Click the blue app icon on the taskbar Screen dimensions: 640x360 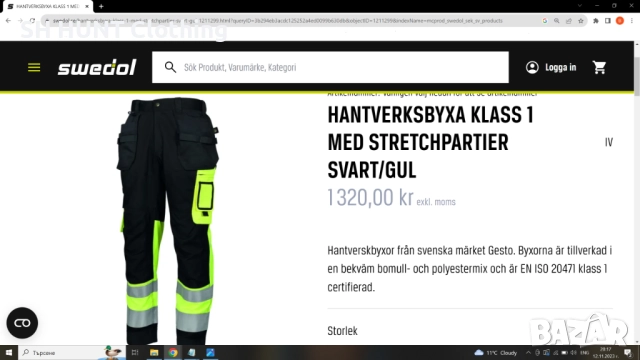pos(211,353)
